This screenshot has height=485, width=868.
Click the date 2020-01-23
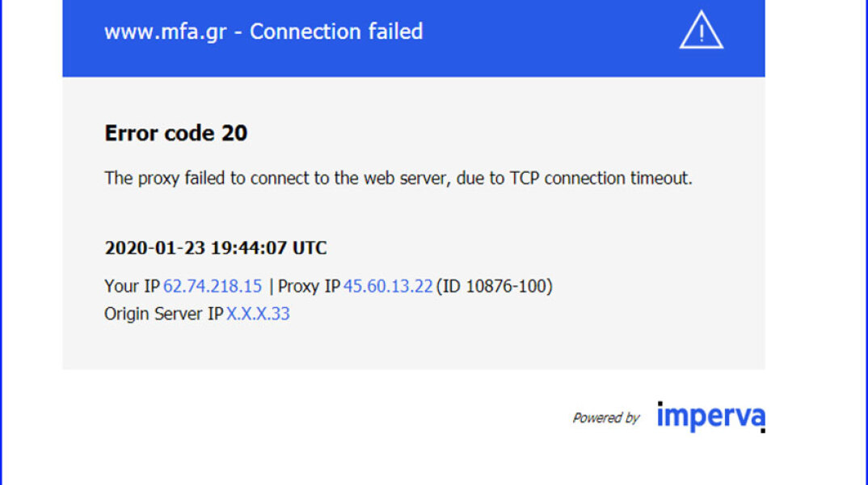click(x=154, y=248)
